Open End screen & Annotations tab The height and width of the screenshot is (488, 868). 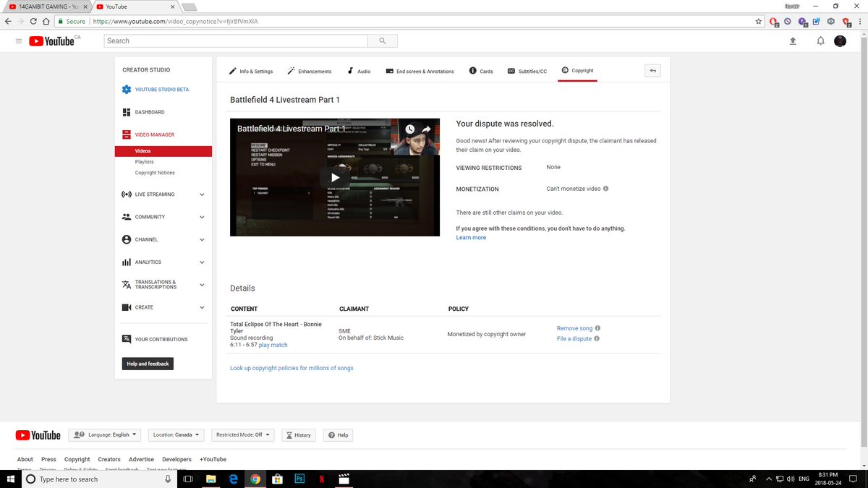click(420, 71)
